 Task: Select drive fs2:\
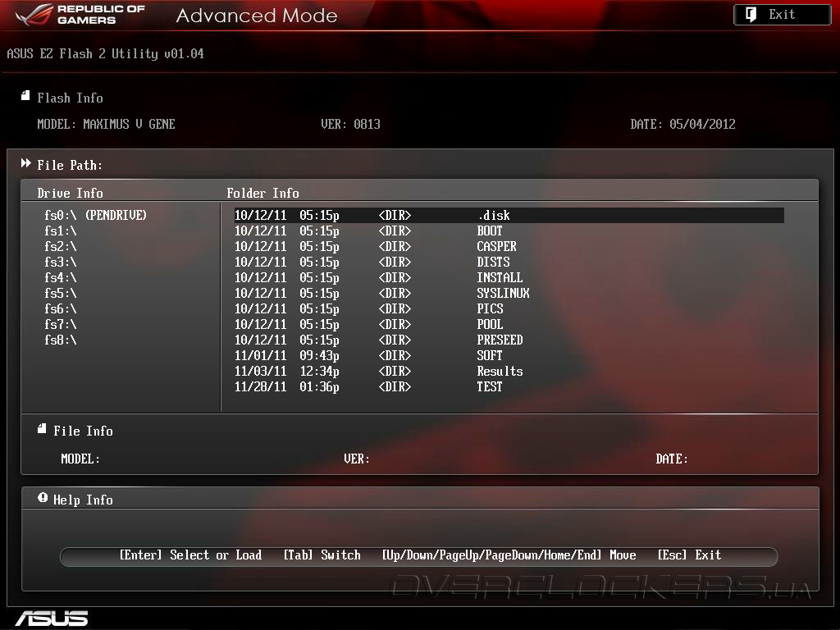click(x=61, y=246)
